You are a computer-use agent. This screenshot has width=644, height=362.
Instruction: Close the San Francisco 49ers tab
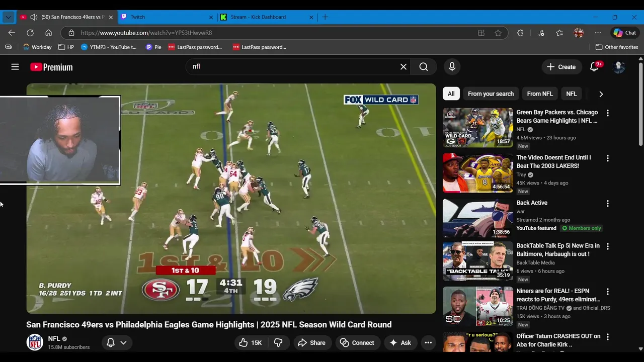pyautogui.click(x=111, y=17)
